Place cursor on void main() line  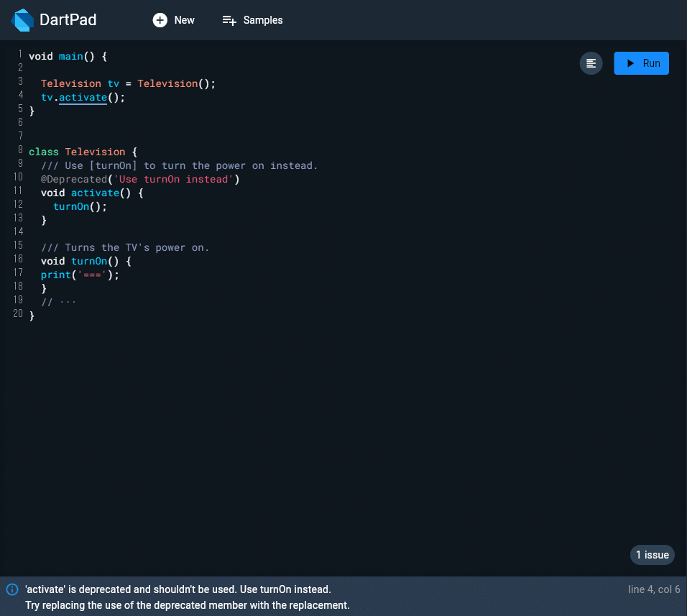[68, 57]
